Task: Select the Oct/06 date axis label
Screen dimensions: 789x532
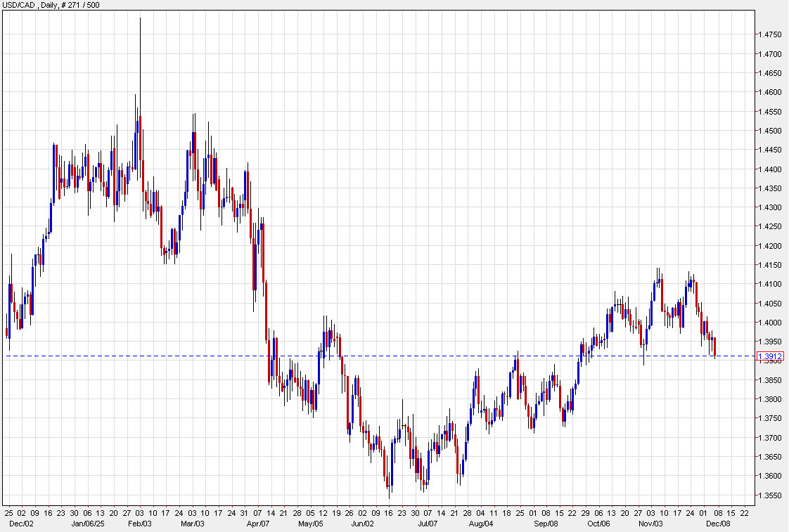Action: point(598,524)
